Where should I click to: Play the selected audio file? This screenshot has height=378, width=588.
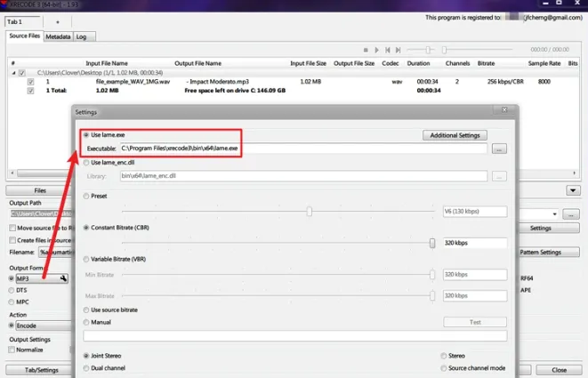376,50
